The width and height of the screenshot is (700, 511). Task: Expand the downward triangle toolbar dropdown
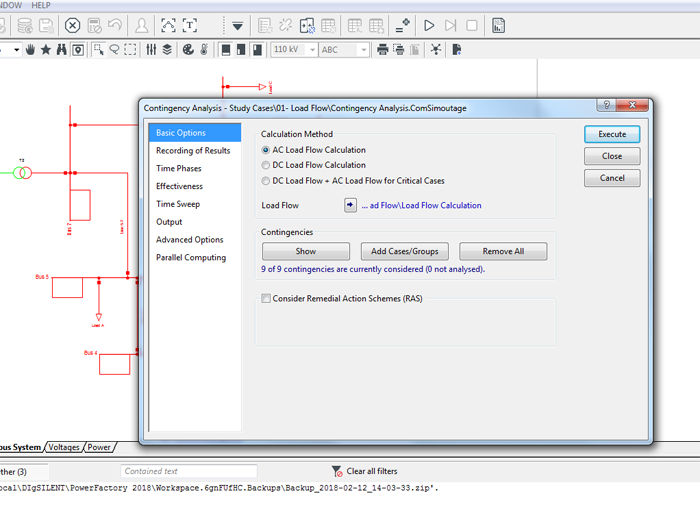click(x=237, y=25)
